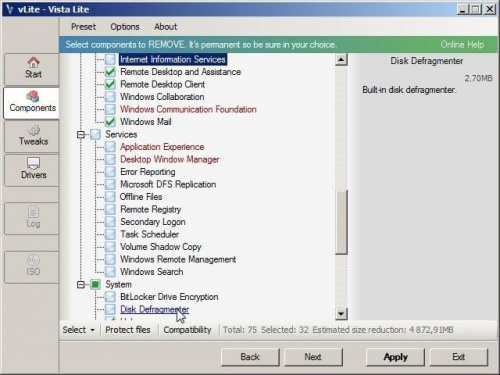The image size is (500, 375).
Task: Check Internet Information Services checkbox
Action: point(110,60)
